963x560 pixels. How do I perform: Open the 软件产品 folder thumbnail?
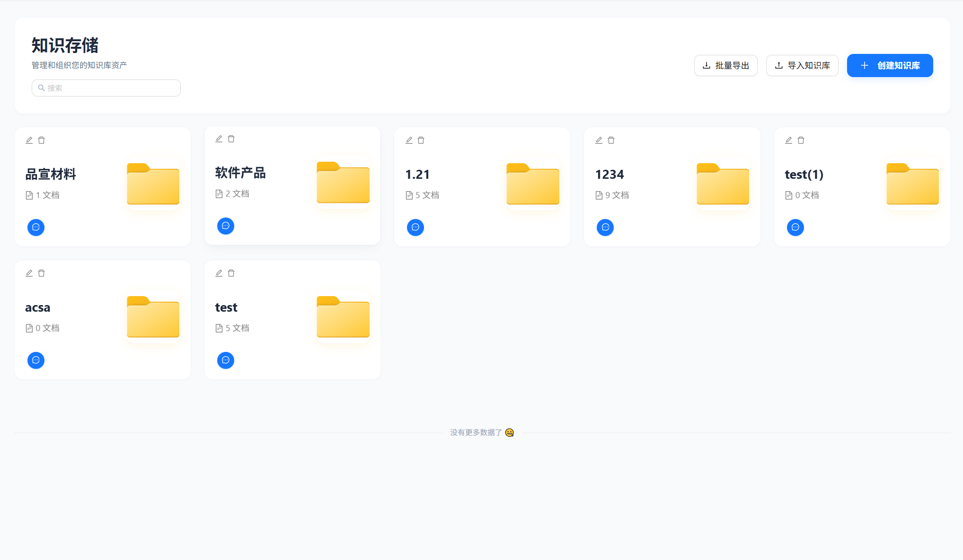coord(343,183)
